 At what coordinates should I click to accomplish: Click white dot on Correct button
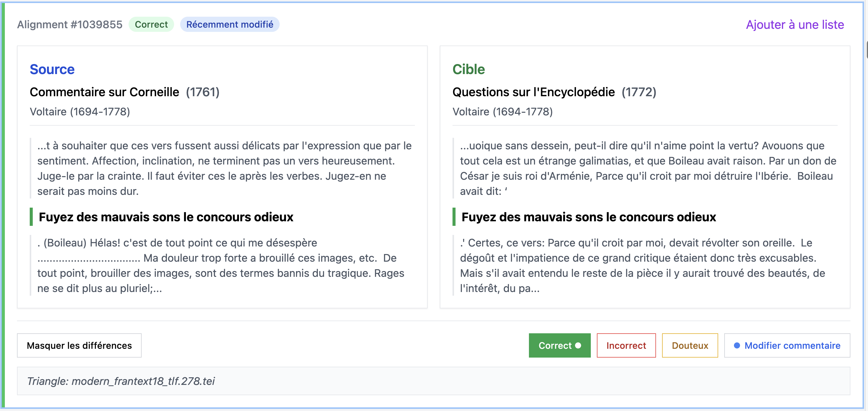[578, 345]
